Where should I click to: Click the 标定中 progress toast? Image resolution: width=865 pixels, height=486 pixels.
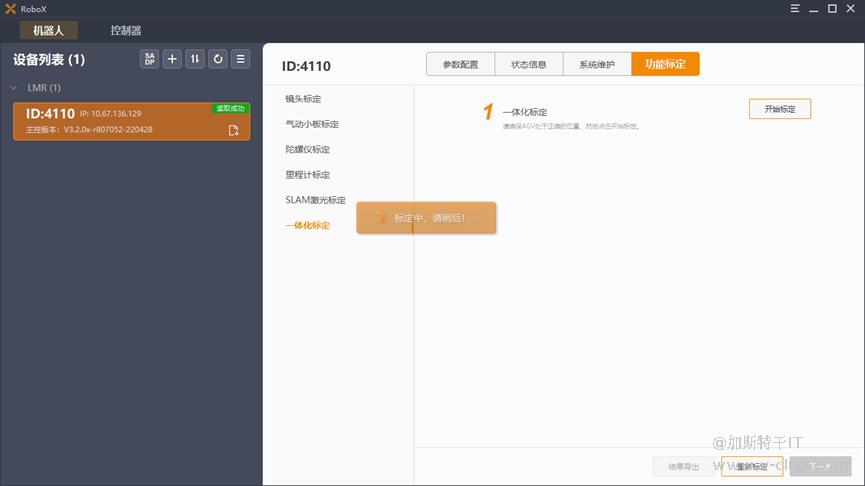click(426, 218)
